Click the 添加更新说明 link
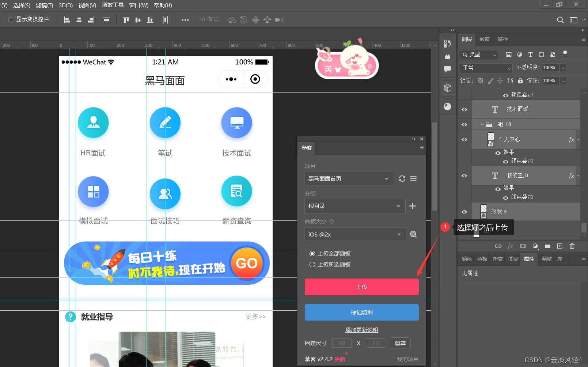The width and height of the screenshot is (588, 367). tap(362, 330)
